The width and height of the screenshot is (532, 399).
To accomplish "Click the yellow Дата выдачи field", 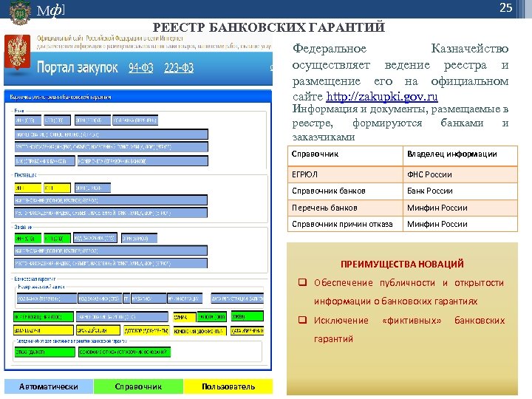I will coord(44,330).
